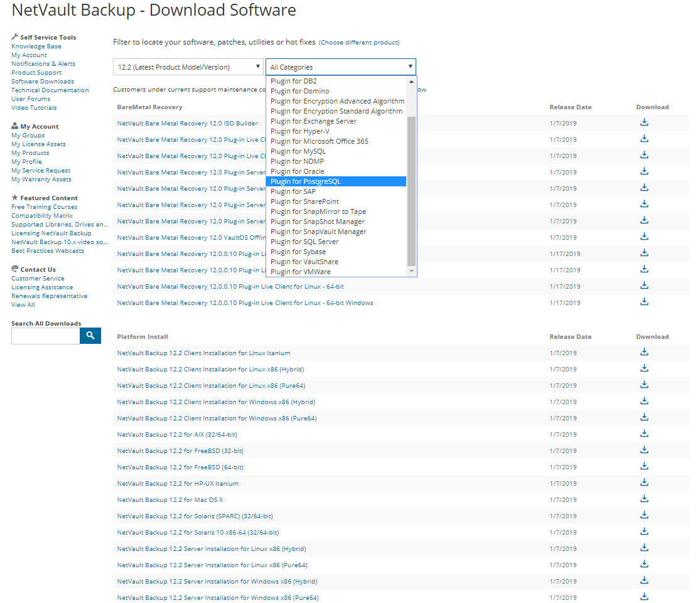Viewport: 700px width, 603px height.
Task: Select Plugin for NDMP
Action: coord(336,161)
